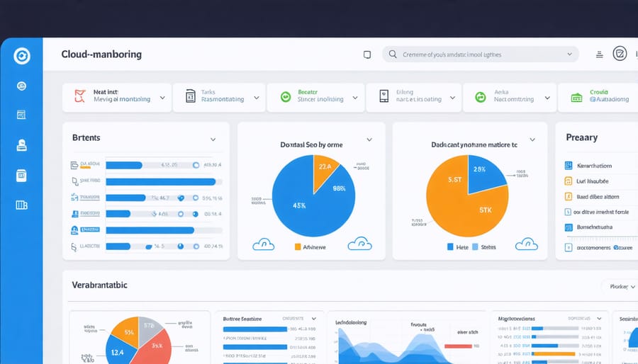Toggle the filled blue dot in last Brtents row
Image resolution: width=638 pixels, height=364 pixels.
click(181, 246)
